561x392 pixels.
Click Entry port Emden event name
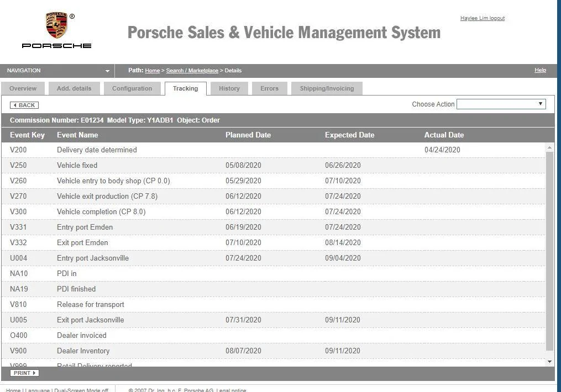(x=85, y=227)
